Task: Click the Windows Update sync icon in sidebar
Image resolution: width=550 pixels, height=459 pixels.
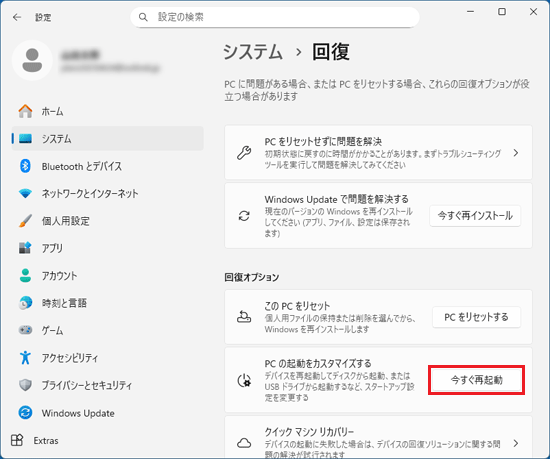Action: coord(25,413)
